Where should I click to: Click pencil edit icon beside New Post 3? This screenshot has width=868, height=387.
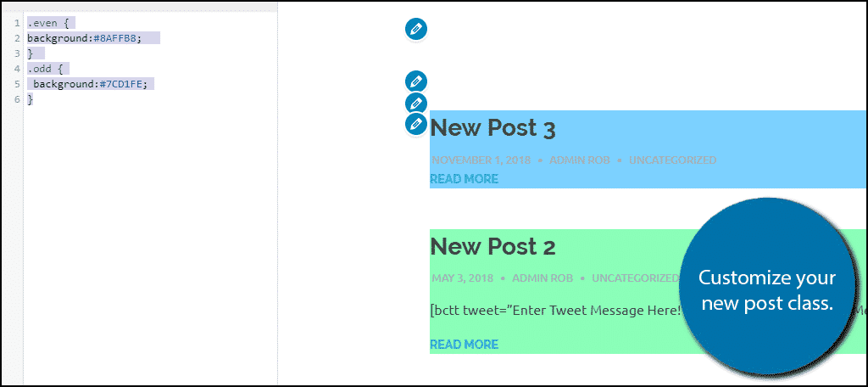415,124
